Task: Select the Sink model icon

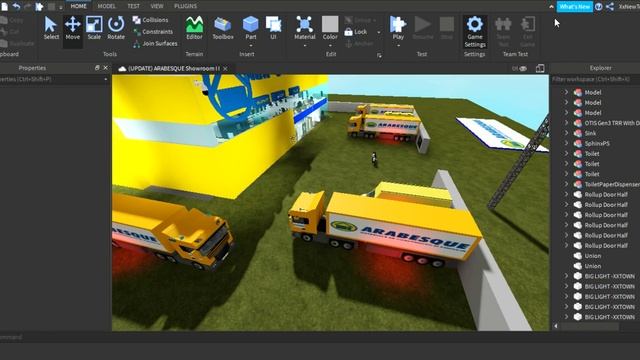Action: tap(578, 133)
